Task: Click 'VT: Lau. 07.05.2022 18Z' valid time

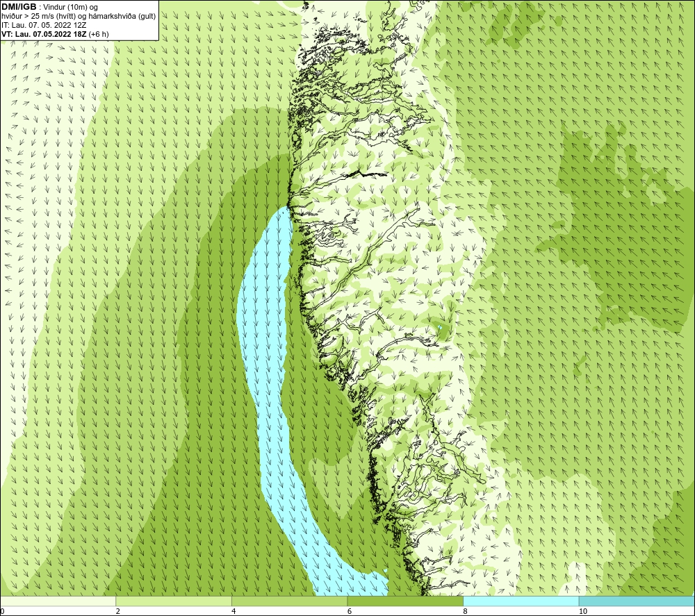Action: click(x=44, y=34)
